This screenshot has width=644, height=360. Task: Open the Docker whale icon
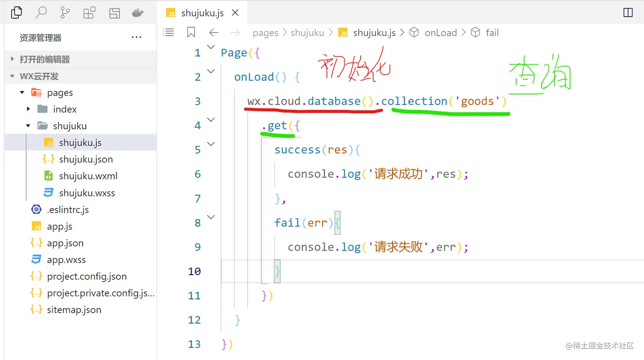click(x=138, y=13)
